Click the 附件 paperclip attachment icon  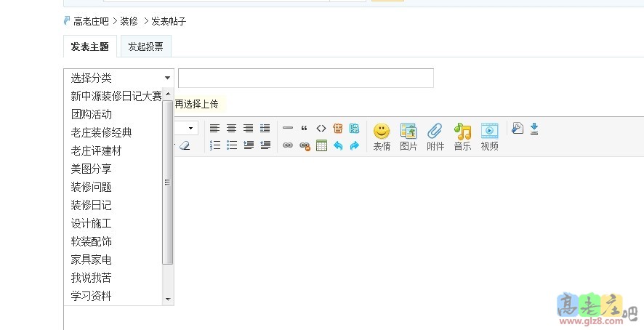pos(435,131)
